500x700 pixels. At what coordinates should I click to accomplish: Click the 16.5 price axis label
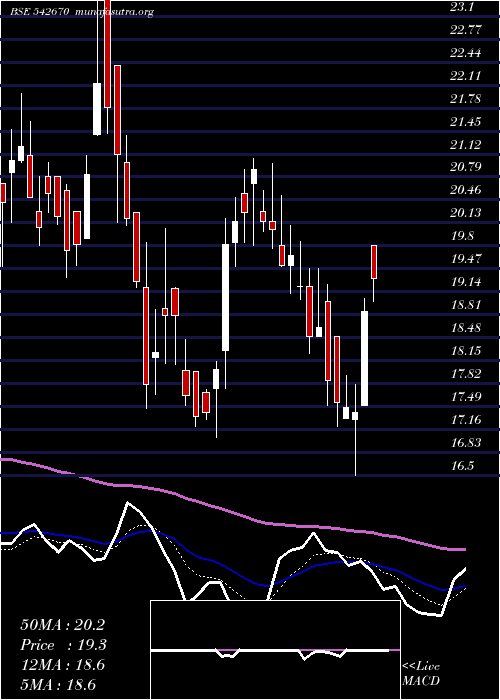click(x=462, y=466)
